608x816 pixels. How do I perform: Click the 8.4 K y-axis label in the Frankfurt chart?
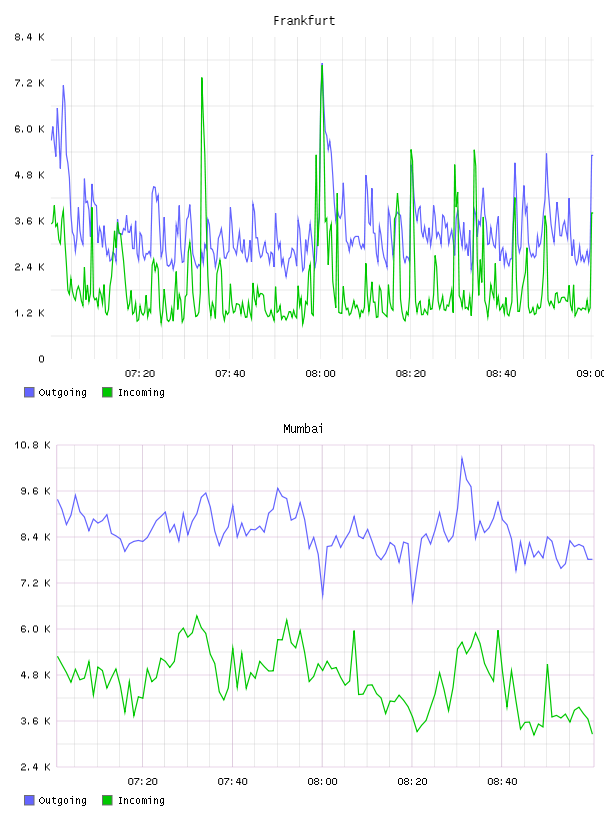pos(29,37)
